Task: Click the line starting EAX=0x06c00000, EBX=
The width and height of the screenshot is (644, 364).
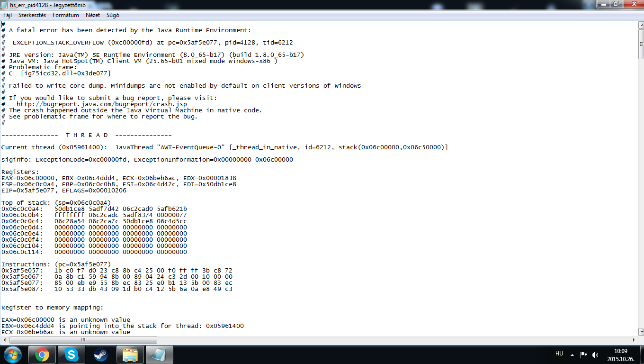Action: [119, 178]
